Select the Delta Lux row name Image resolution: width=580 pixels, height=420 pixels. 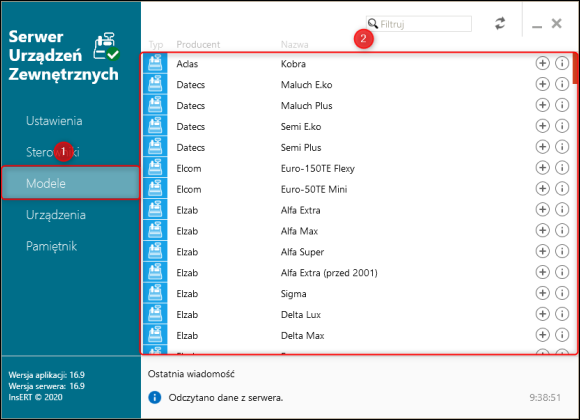point(300,315)
